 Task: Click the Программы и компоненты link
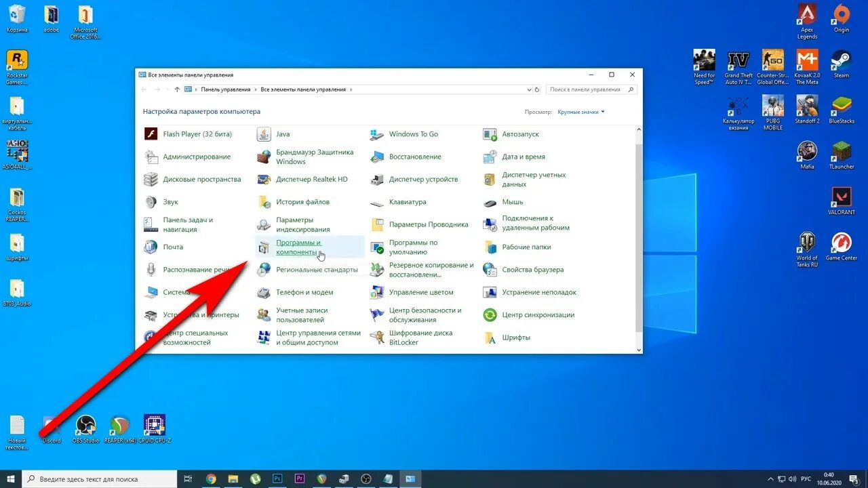[298, 247]
